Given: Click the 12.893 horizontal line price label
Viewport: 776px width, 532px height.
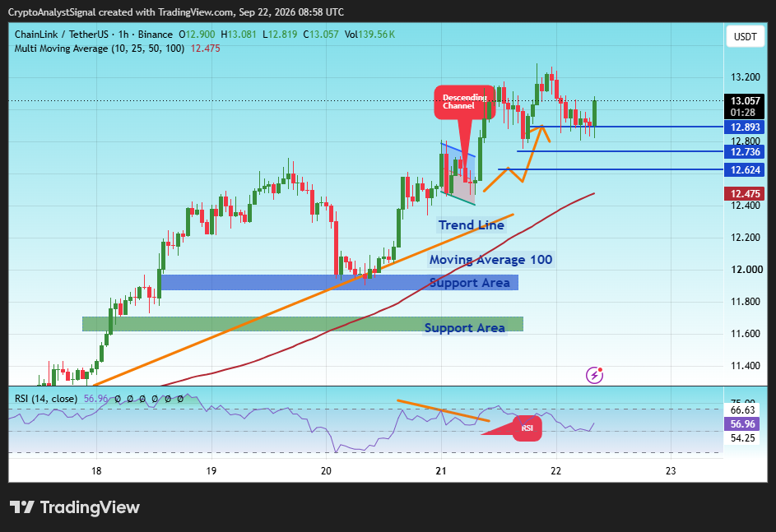Looking at the screenshot, I should (x=745, y=127).
